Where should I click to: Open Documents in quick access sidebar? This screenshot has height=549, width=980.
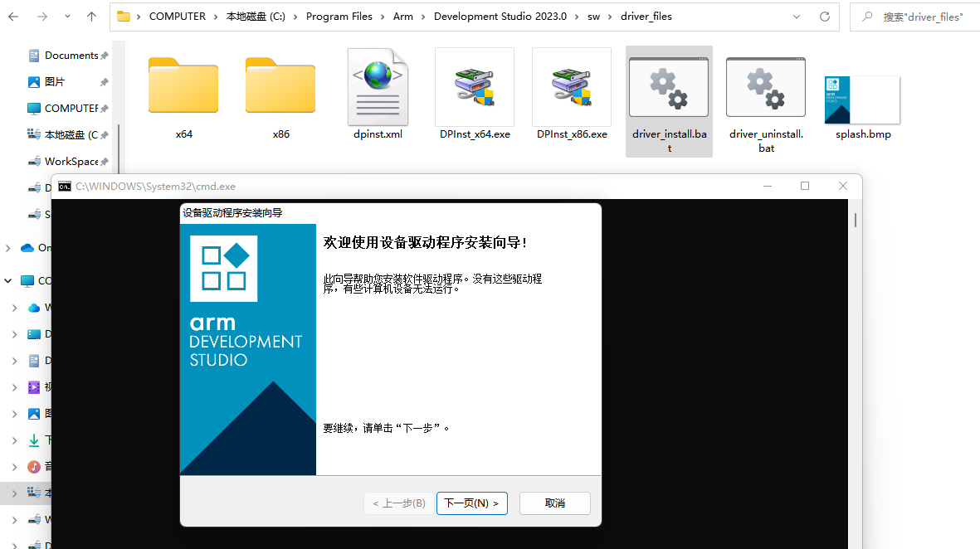tap(71, 56)
